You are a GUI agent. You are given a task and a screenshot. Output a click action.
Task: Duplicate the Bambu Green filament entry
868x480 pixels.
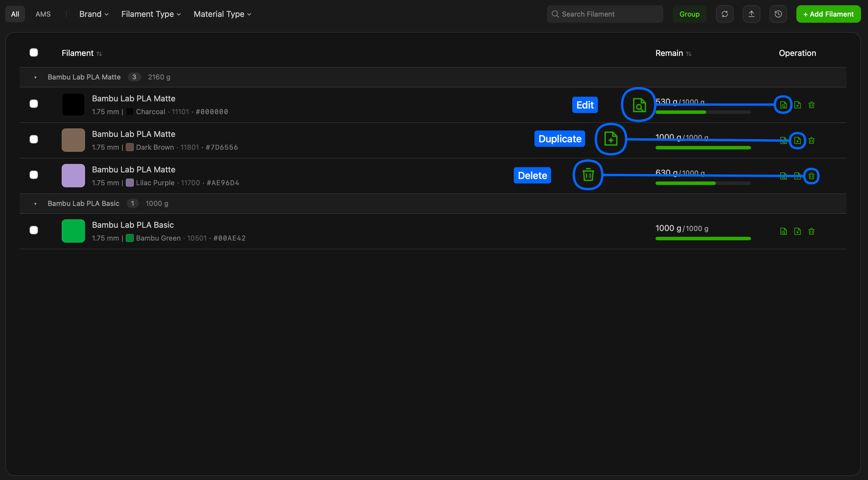[x=797, y=231]
